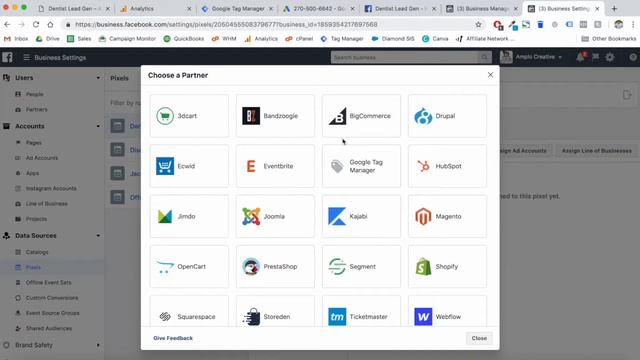
Task: Choose the Webflow partner card
Action: (447, 311)
